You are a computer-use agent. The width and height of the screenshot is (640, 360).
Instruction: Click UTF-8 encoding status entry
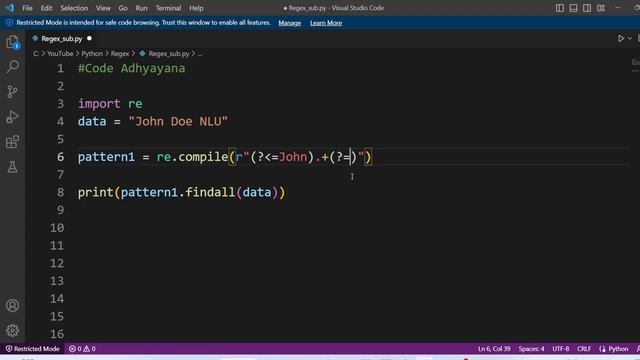(560, 349)
